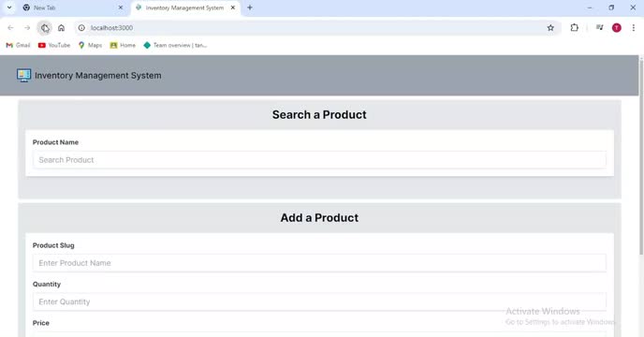644x337 pixels.
Task: Reload the page with the refresh icon
Action: point(45,28)
